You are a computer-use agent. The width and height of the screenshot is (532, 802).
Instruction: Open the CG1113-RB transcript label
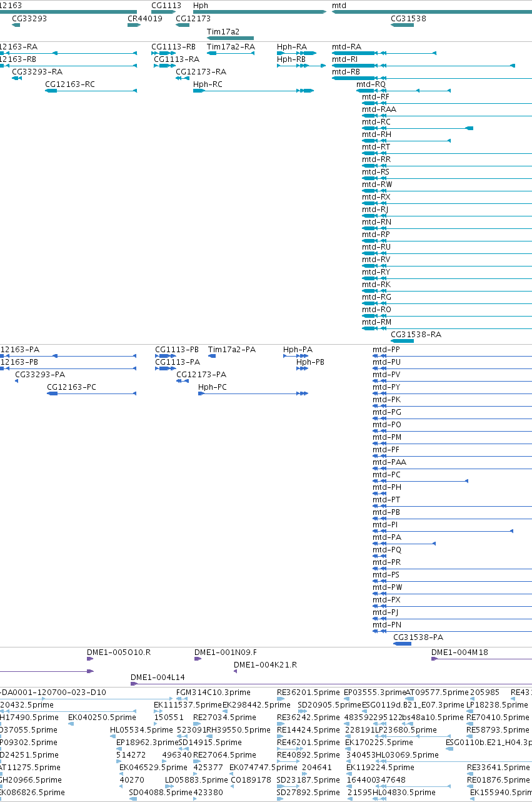[x=173, y=47]
